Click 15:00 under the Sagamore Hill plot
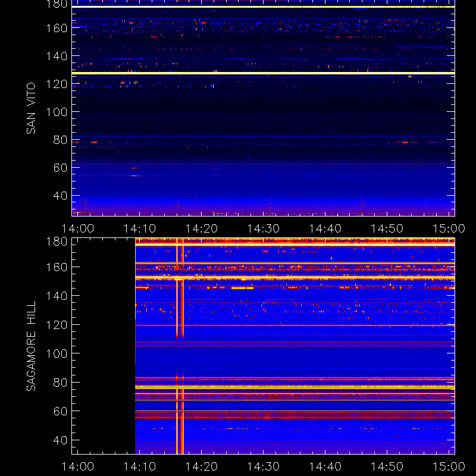The image size is (476, 476). [449, 466]
